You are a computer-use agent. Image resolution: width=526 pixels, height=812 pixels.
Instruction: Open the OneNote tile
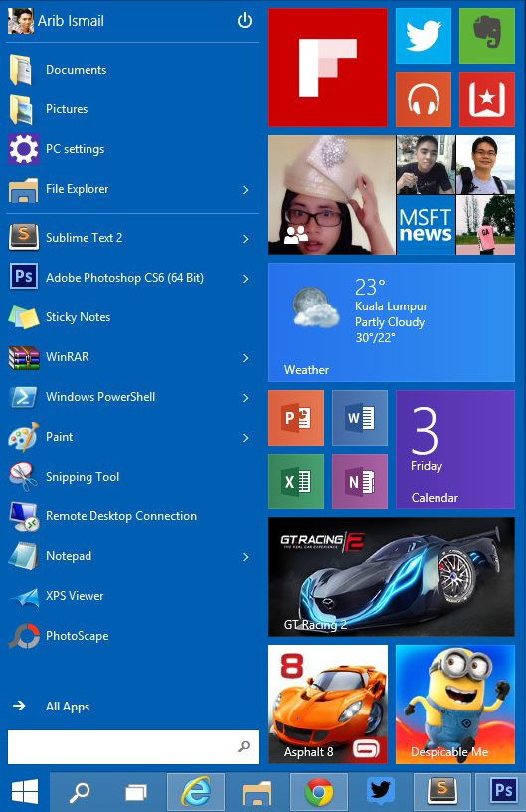pos(360,482)
